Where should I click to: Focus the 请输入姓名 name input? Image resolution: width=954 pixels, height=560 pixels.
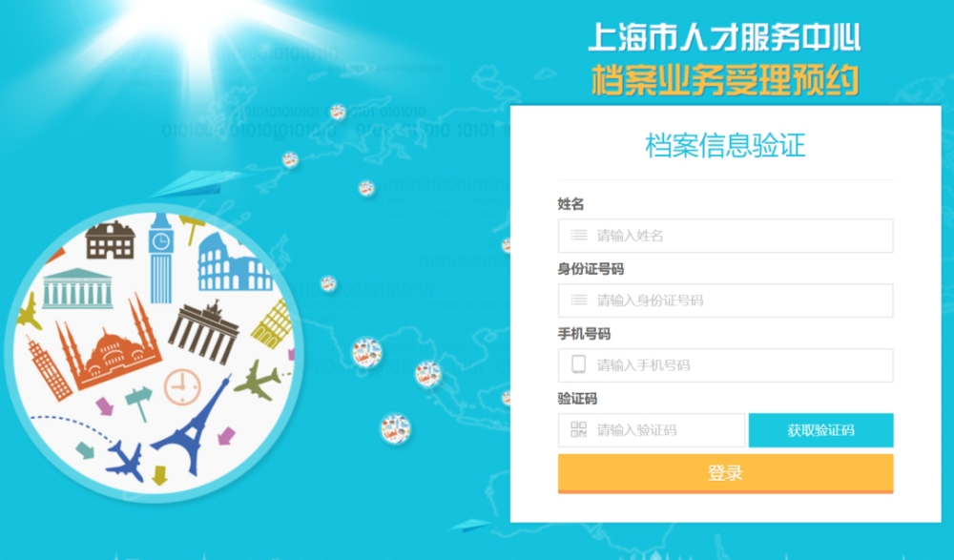click(x=725, y=236)
